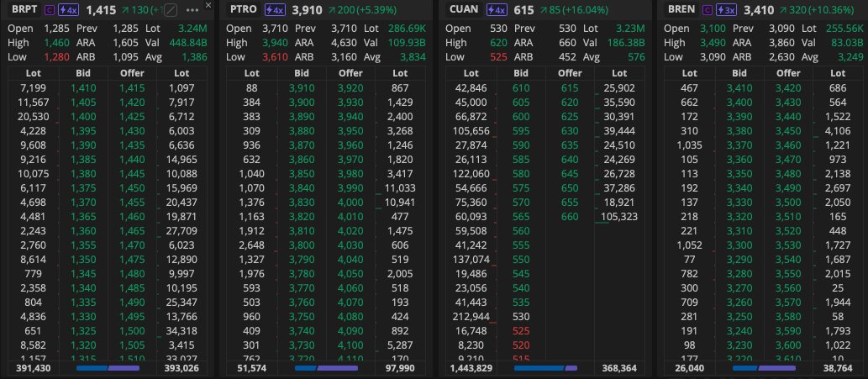The height and width of the screenshot is (379, 868).
Task: Click the PTRO ticker symbol field
Action: pyautogui.click(x=244, y=9)
